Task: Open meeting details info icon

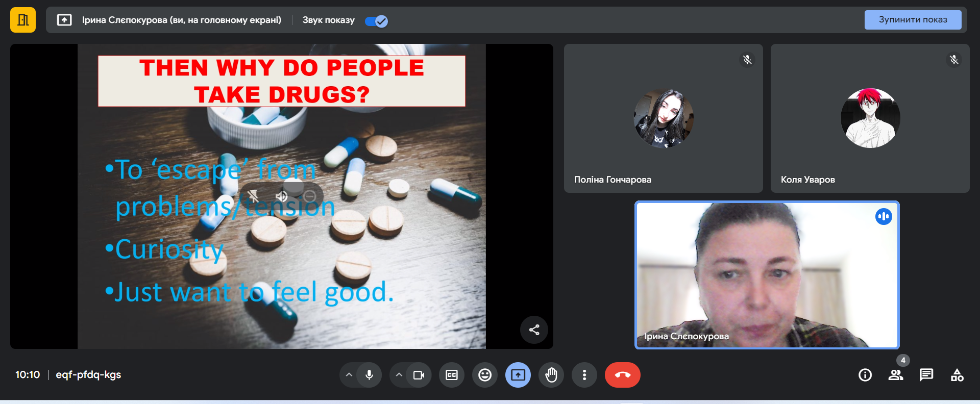Action: click(865, 375)
